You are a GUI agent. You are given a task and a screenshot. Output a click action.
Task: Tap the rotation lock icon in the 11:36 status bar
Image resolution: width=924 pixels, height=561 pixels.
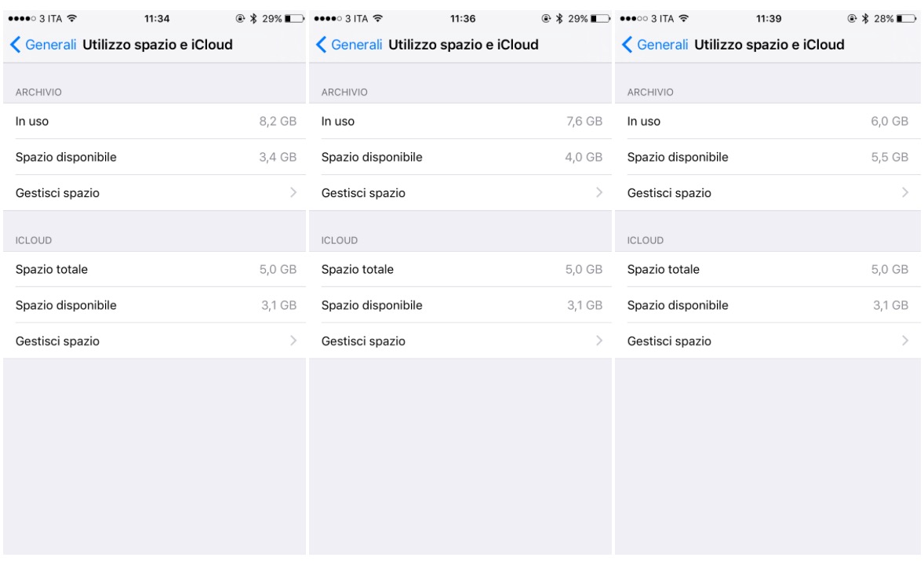[546, 18]
